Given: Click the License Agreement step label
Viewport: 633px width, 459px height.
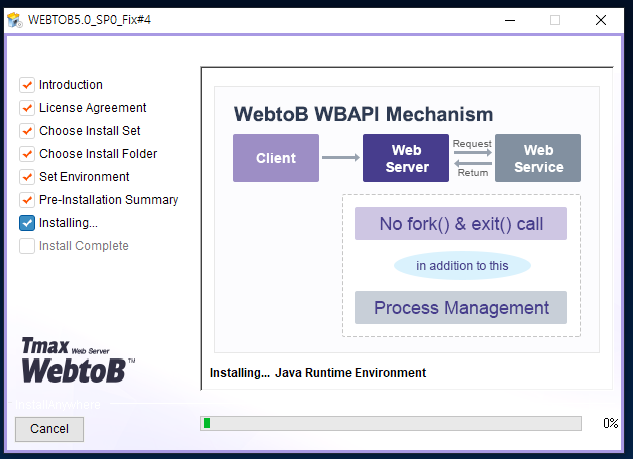Looking at the screenshot, I should (x=92, y=108).
